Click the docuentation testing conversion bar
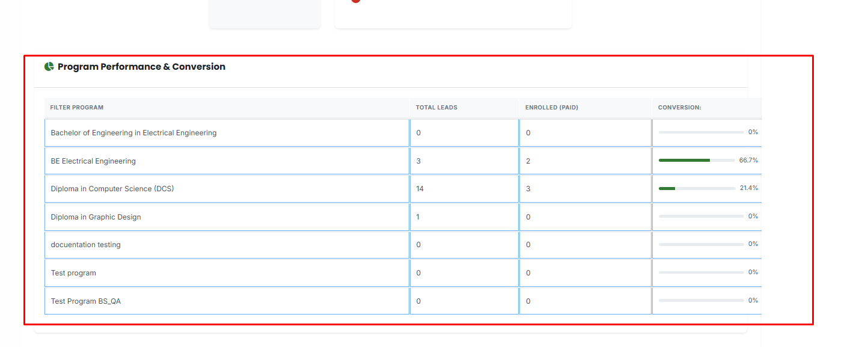Image resolution: width=868 pixels, height=347 pixels. [x=701, y=244]
